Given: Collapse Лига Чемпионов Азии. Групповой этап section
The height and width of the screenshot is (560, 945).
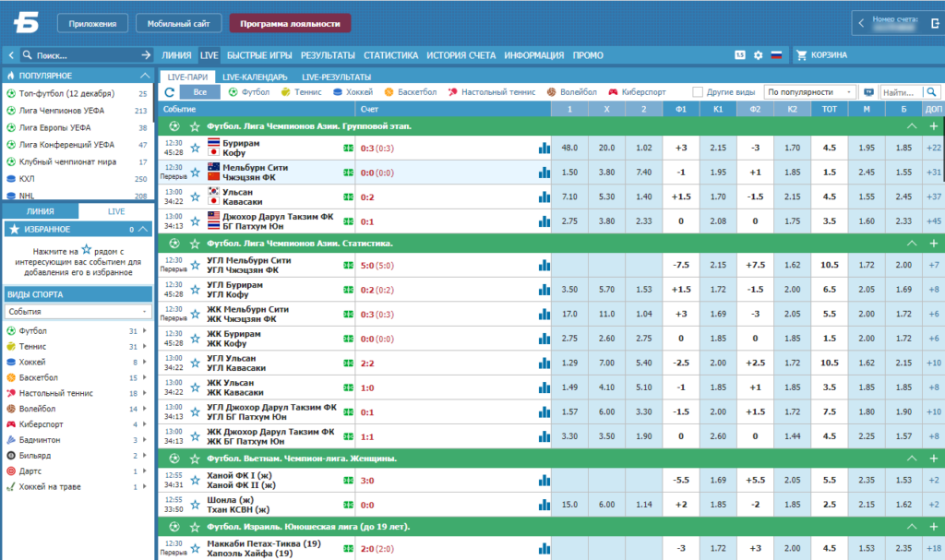Looking at the screenshot, I should point(912,126).
